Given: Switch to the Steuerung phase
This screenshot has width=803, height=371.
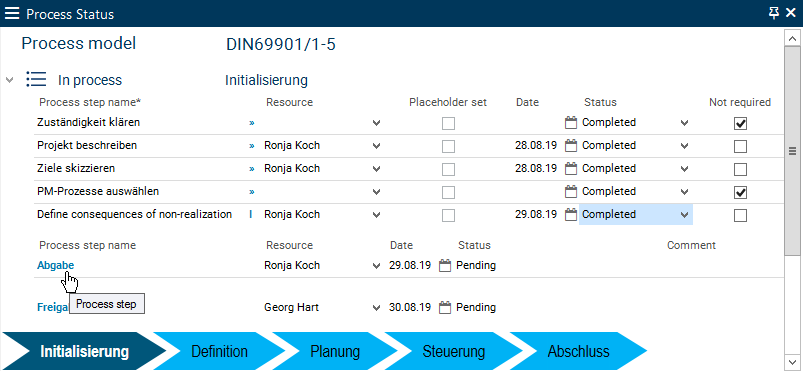Looking at the screenshot, I should point(453,352).
